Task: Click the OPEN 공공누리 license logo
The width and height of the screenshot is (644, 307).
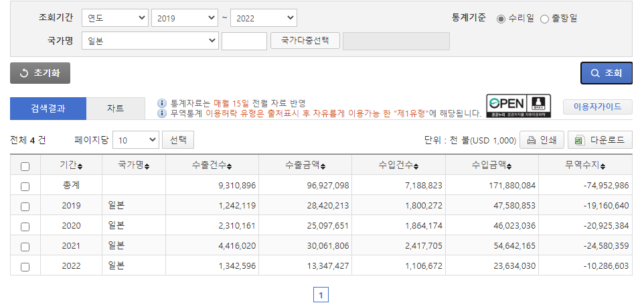Action: tap(519, 106)
